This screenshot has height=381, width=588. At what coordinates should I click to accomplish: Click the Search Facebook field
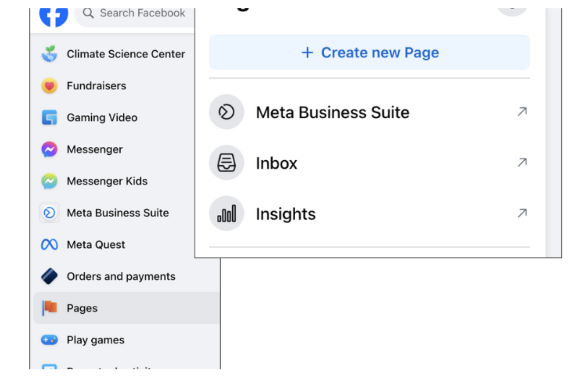click(135, 17)
